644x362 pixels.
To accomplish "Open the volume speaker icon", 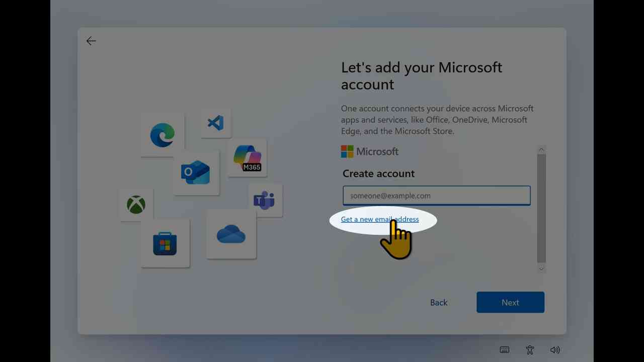I will [555, 350].
